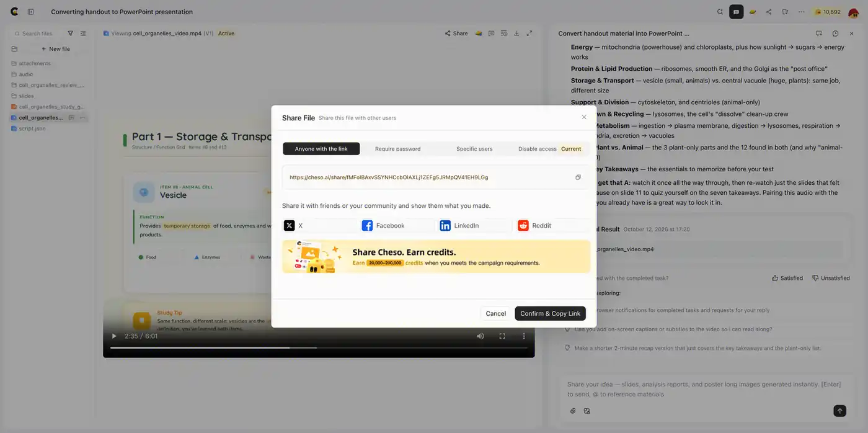Select the 'Anyone with the link' access tab
The height and width of the screenshot is (433, 868).
click(x=321, y=149)
